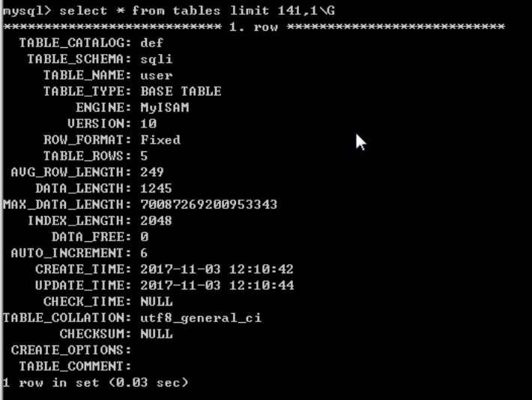Click the INDEX_LENGTH value 2048
Viewport: 532px width, 400px height.
point(156,221)
